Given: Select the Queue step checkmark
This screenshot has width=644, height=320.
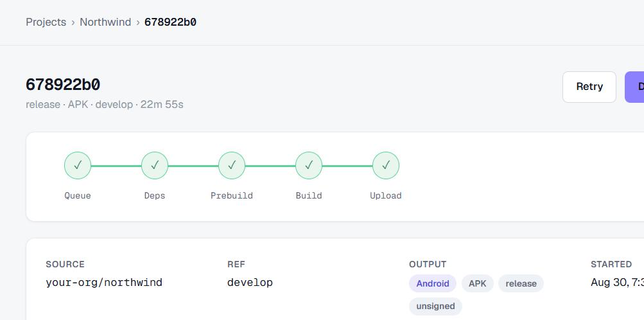Looking at the screenshot, I should [78, 166].
